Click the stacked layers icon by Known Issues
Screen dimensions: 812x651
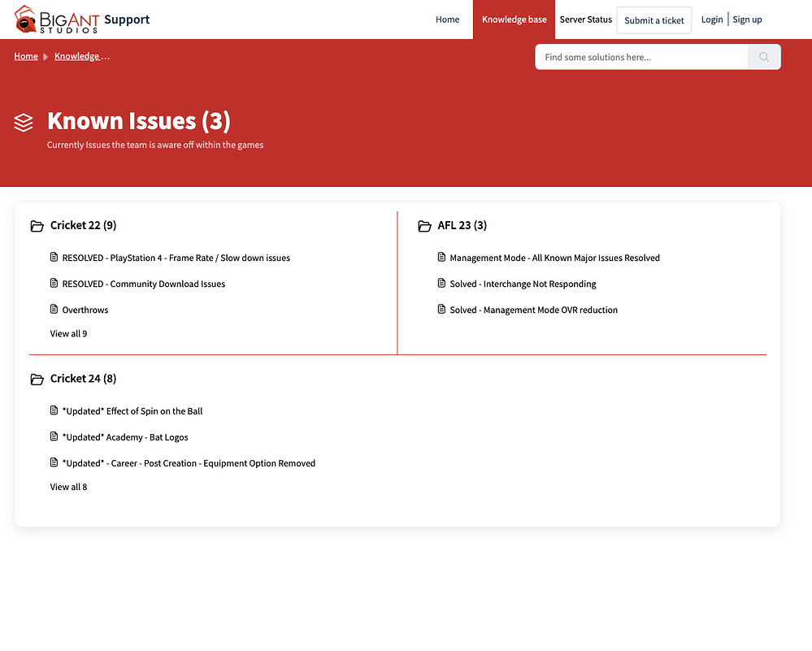click(x=24, y=122)
